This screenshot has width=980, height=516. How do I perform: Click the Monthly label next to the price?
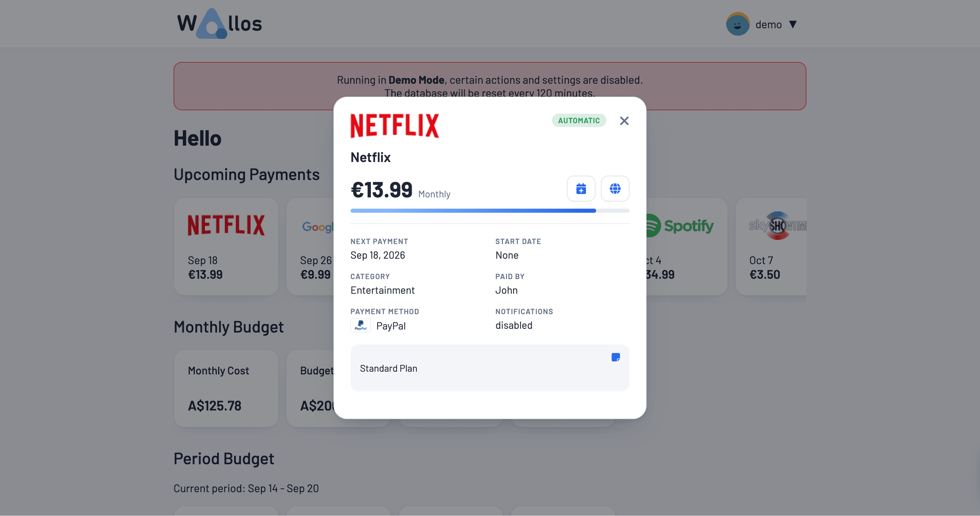point(434,194)
